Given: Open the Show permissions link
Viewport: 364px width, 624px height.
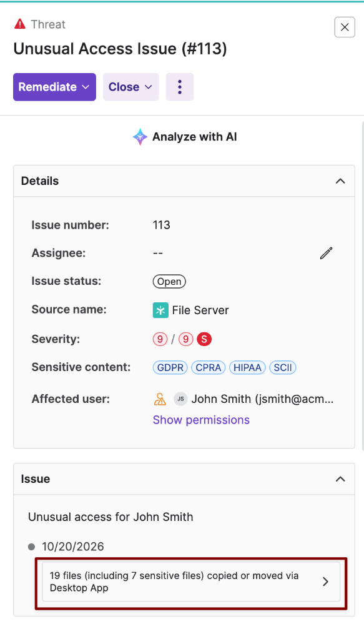Looking at the screenshot, I should [x=201, y=420].
